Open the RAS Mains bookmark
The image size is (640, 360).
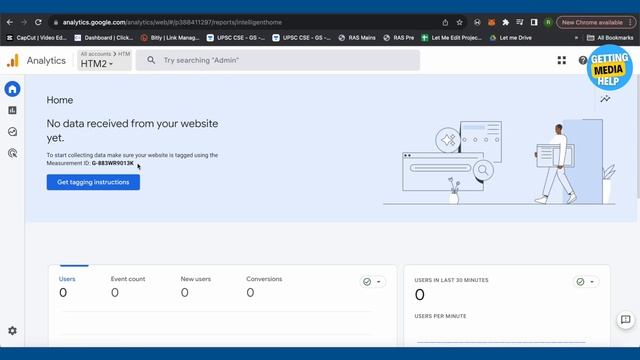click(x=357, y=38)
